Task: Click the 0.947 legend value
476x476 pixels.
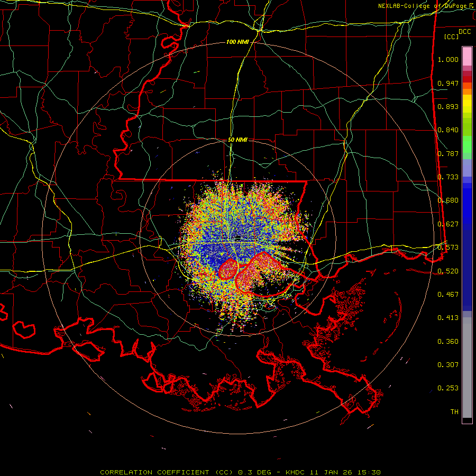Action: tap(448, 83)
